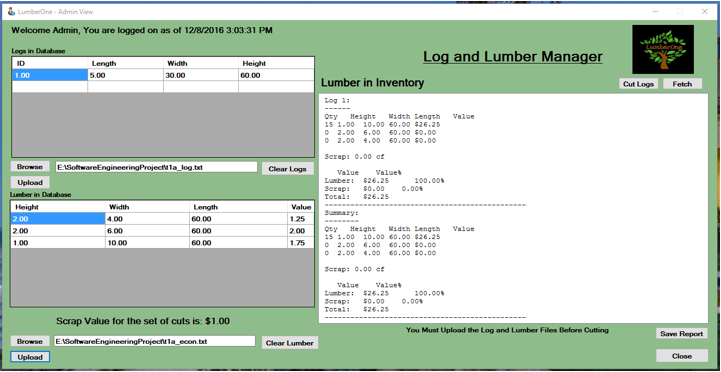
Task: Click the ID column header in Logs table
Action: pos(50,63)
